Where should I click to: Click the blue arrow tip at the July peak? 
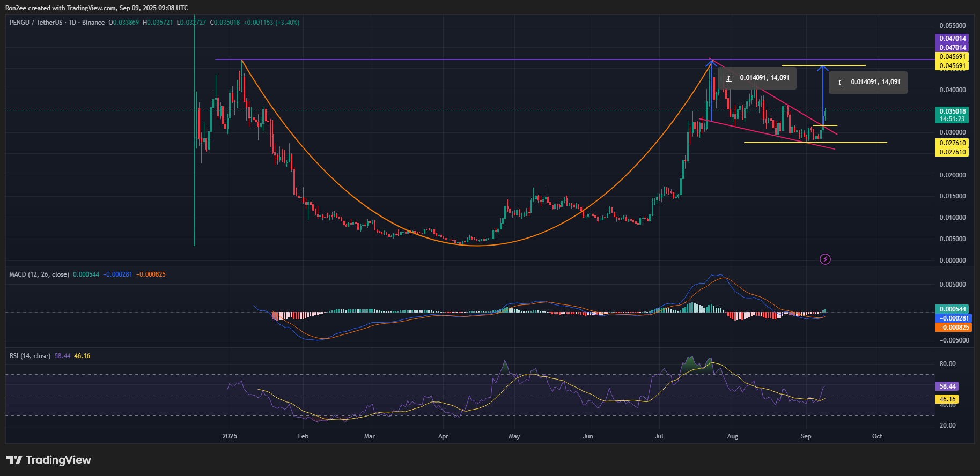pyautogui.click(x=711, y=62)
